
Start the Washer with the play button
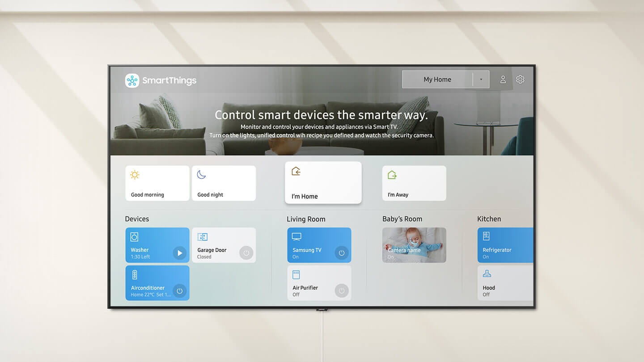pyautogui.click(x=180, y=253)
